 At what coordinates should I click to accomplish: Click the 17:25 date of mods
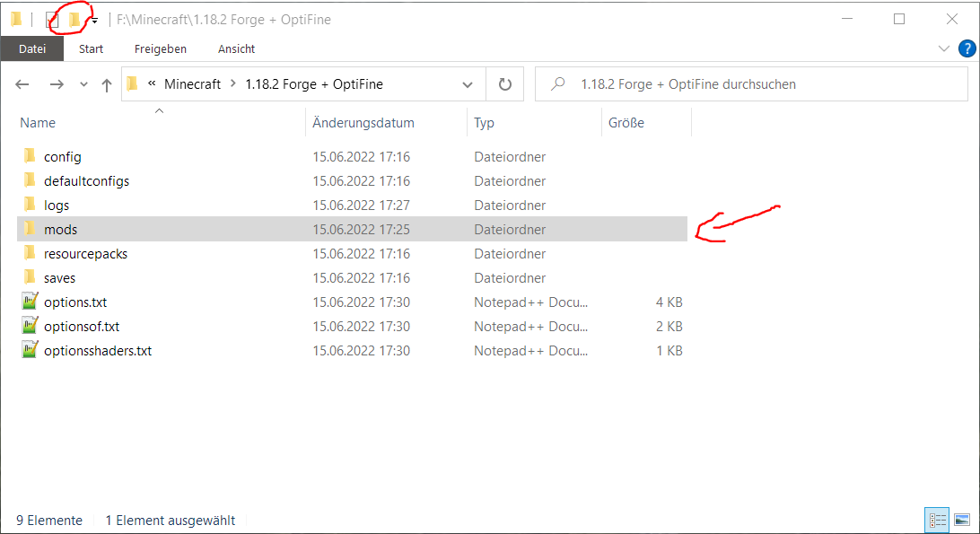pyautogui.click(x=362, y=230)
